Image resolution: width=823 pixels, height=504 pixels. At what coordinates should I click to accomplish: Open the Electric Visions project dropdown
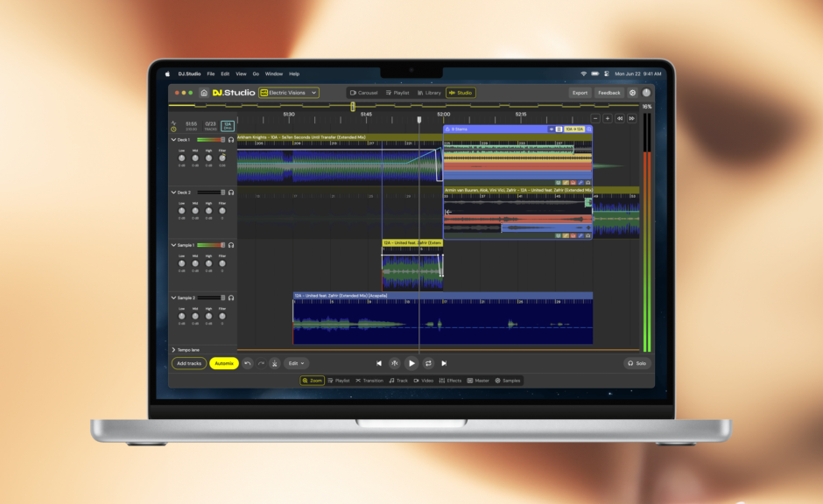289,93
